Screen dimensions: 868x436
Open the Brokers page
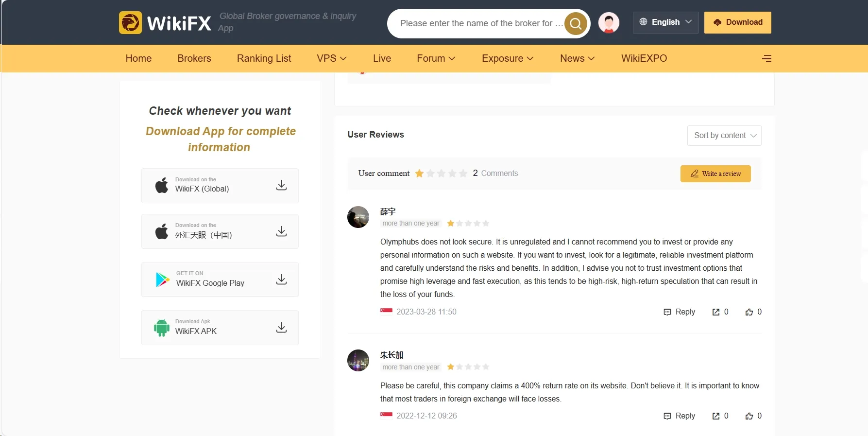pyautogui.click(x=194, y=58)
